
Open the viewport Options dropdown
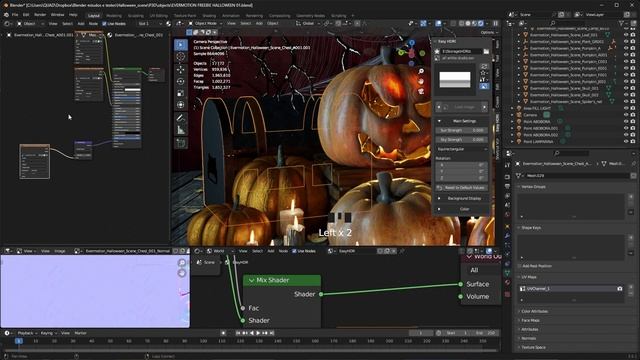[489, 32]
